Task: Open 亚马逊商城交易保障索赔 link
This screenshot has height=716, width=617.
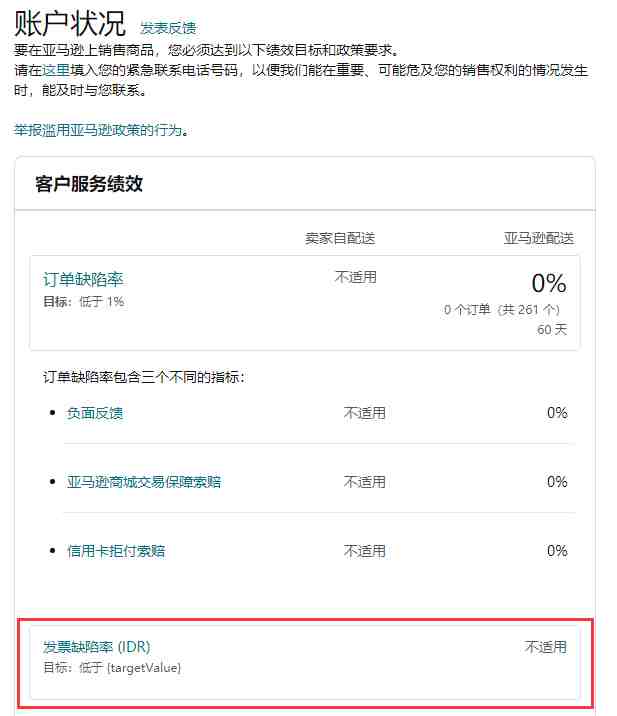Action: click(x=144, y=482)
